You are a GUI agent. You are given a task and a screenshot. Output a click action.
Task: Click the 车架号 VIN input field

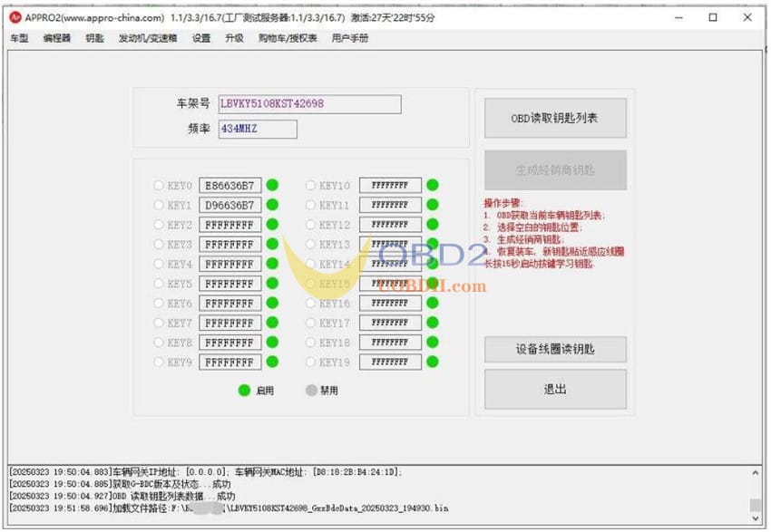click(x=310, y=104)
